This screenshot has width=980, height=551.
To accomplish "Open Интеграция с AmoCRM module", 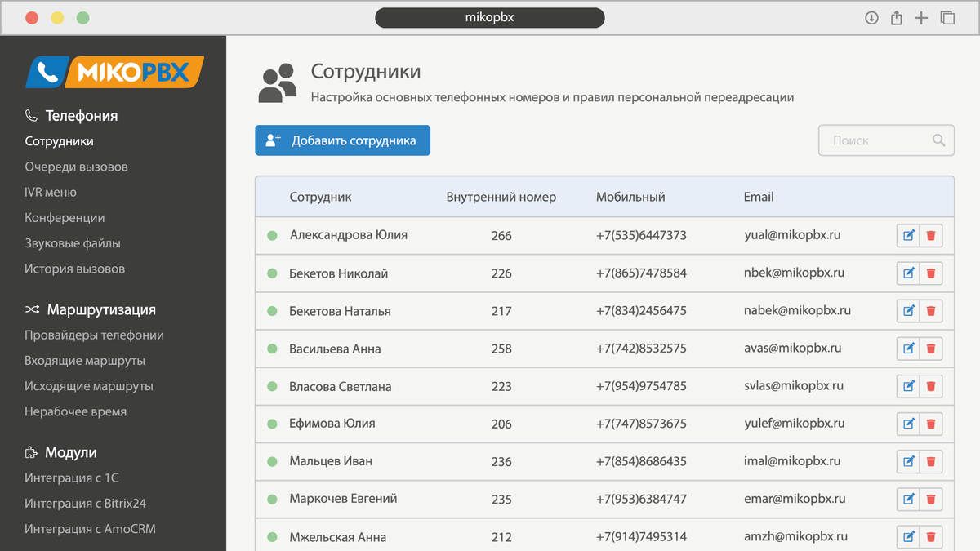I will coord(90,529).
